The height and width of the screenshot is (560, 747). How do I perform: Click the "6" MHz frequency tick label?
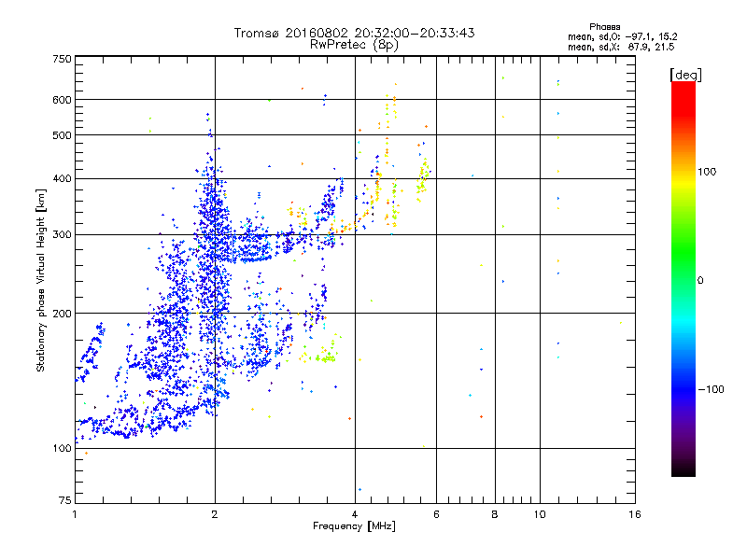point(436,514)
